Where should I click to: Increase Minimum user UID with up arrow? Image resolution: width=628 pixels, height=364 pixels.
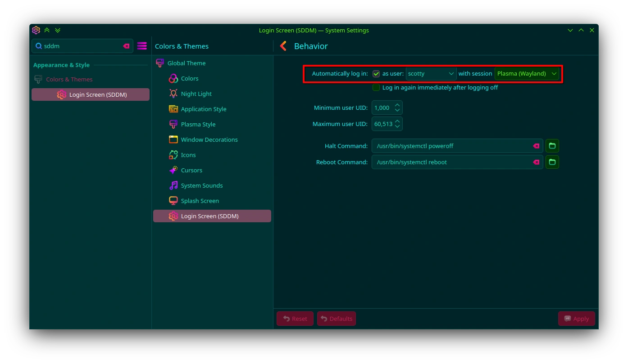[397, 105]
